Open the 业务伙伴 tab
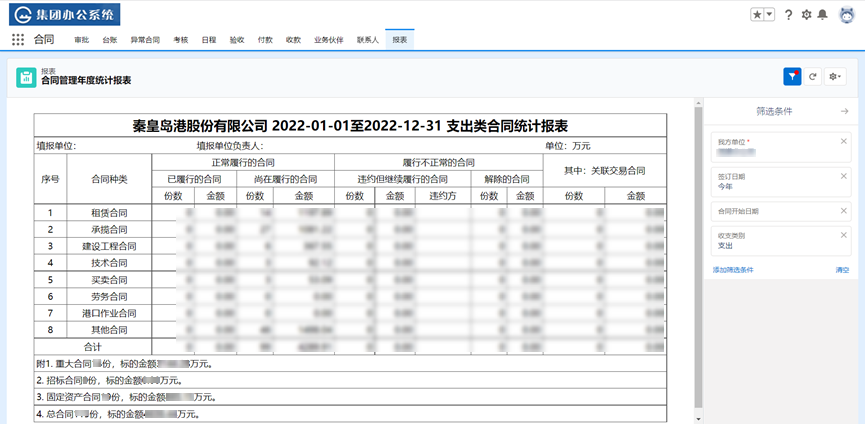Viewport: 865px width, 424px height. pyautogui.click(x=329, y=40)
